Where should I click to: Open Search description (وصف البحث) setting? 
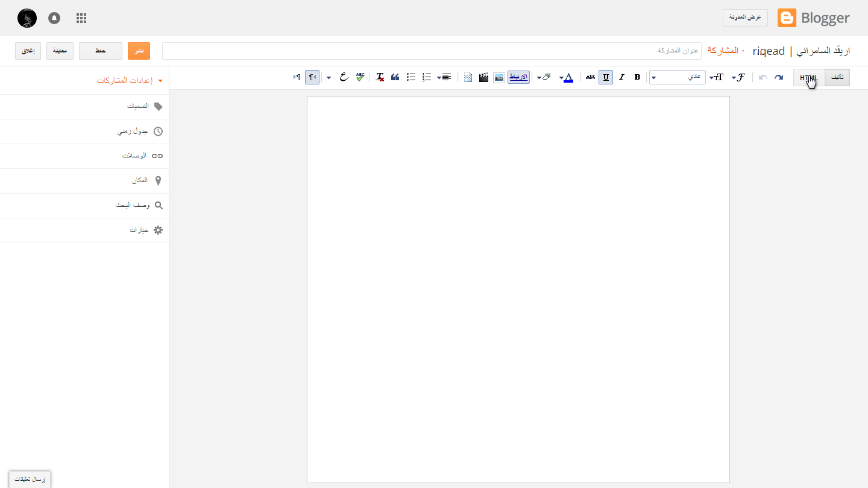point(84,206)
